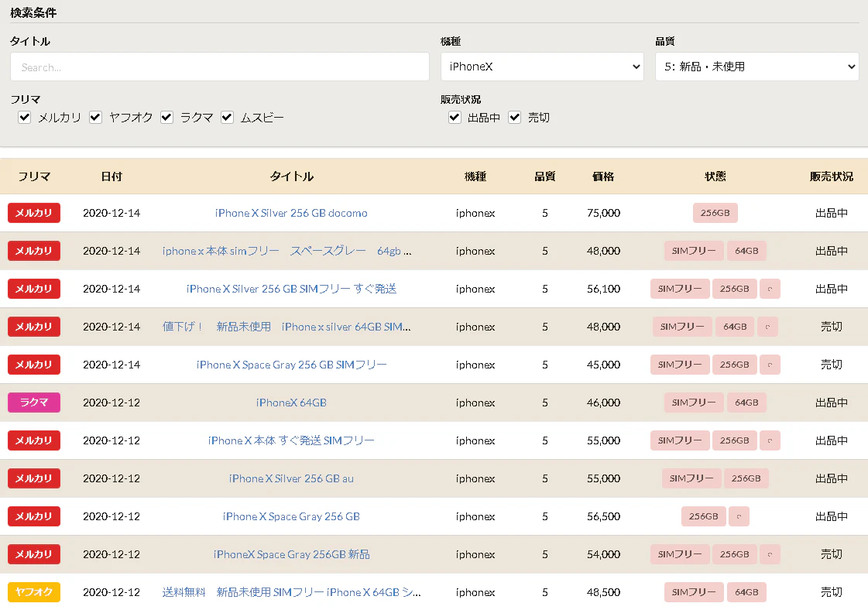Image resolution: width=868 pixels, height=610 pixels.
Task: Click the 売切 status in the ヤフオク row
Action: (831, 592)
